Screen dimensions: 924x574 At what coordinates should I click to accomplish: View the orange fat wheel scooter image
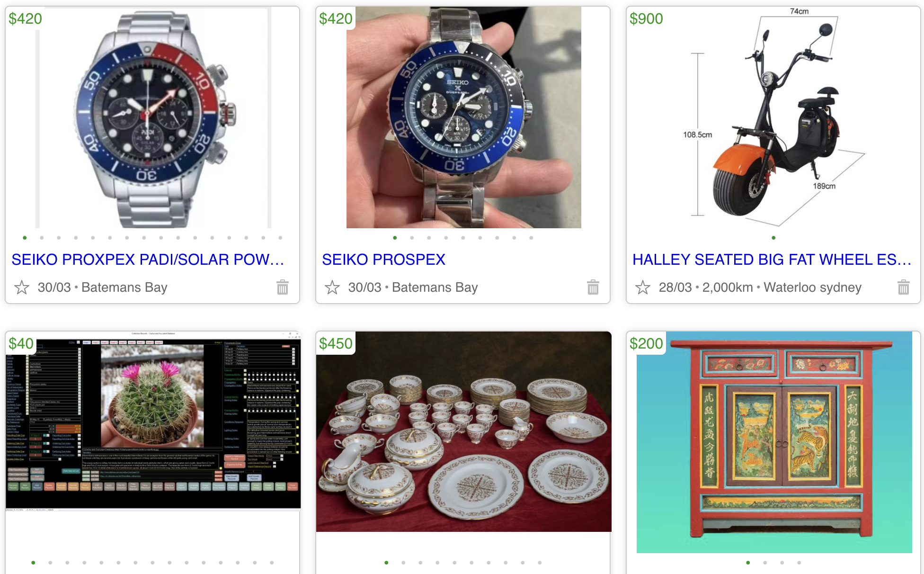[x=773, y=117]
